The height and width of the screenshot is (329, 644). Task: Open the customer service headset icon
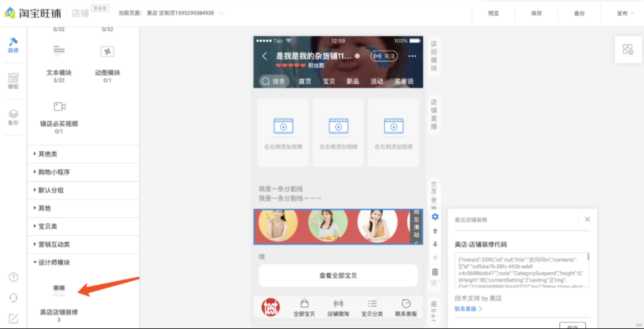13,297
